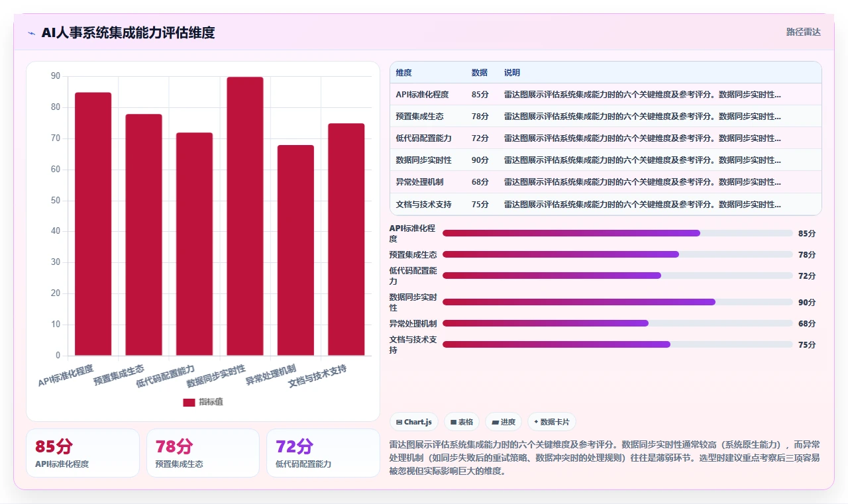
Task: Open the 72分 低代码配置能力 data card
Action: [323, 453]
